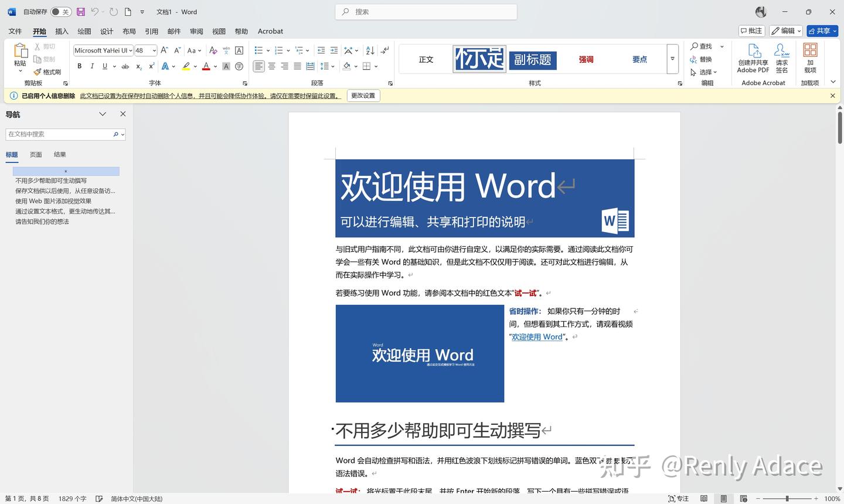Enable Focus (专注) mode in status bar
Image resolution: width=844 pixels, height=504 pixels.
pyautogui.click(x=679, y=499)
